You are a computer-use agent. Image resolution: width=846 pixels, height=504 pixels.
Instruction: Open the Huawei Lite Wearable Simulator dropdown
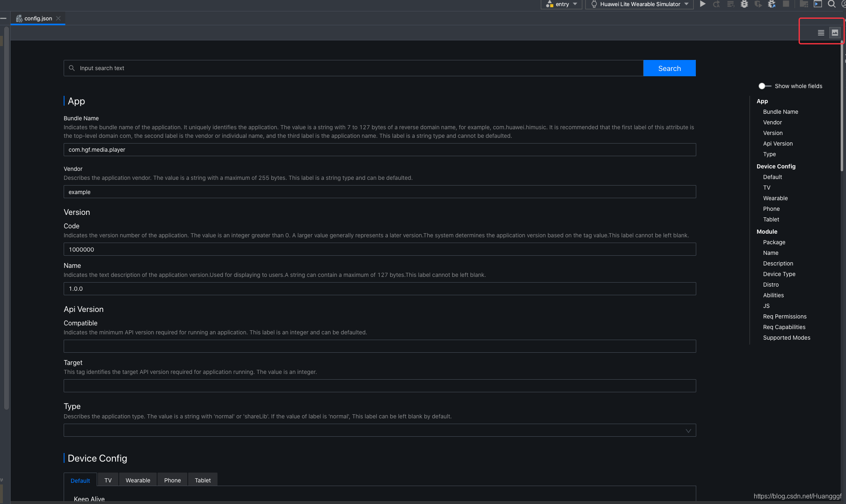pos(639,4)
